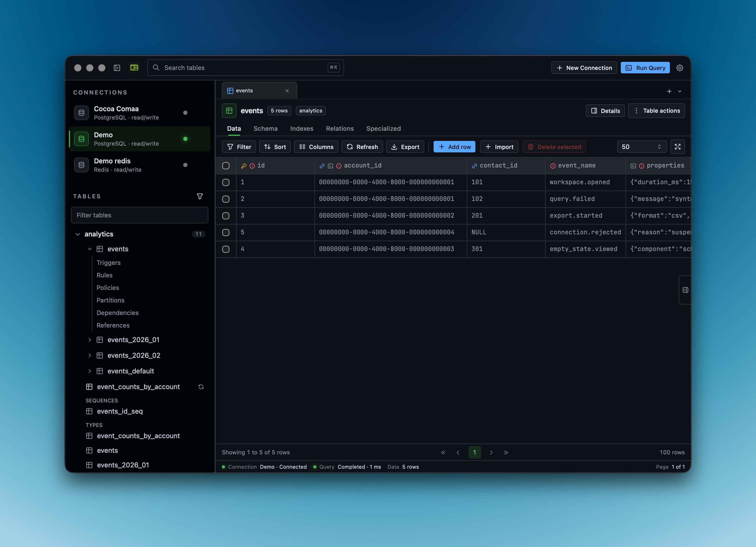This screenshot has height=547, width=756.
Task: Open the page size 50 dropdown
Action: pyautogui.click(x=642, y=147)
